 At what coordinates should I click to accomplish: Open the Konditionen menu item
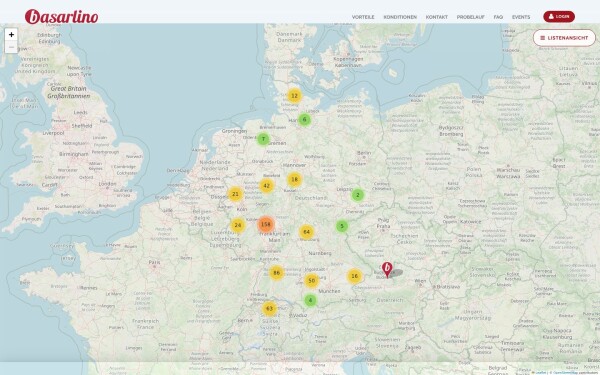coord(400,17)
